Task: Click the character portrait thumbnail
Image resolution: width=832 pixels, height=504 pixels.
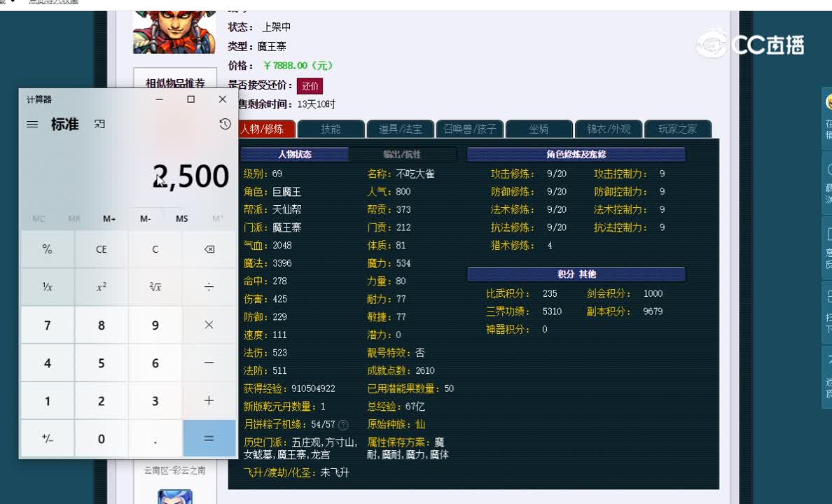Action: (x=174, y=28)
